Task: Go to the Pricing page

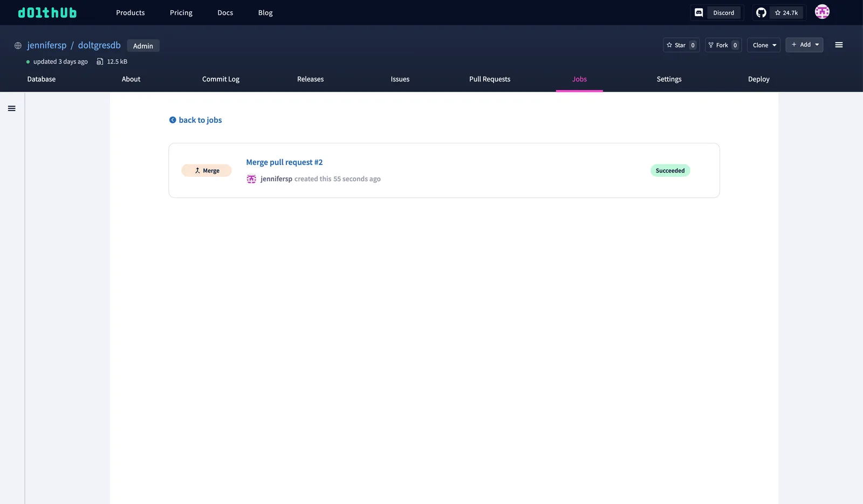Action: (181, 12)
